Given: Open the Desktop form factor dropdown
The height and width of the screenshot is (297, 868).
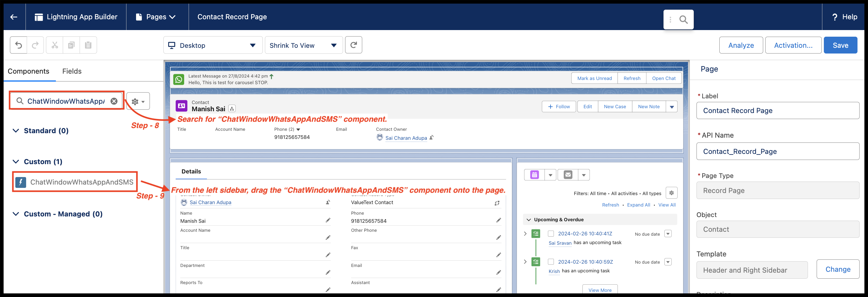Looking at the screenshot, I should coord(213,45).
